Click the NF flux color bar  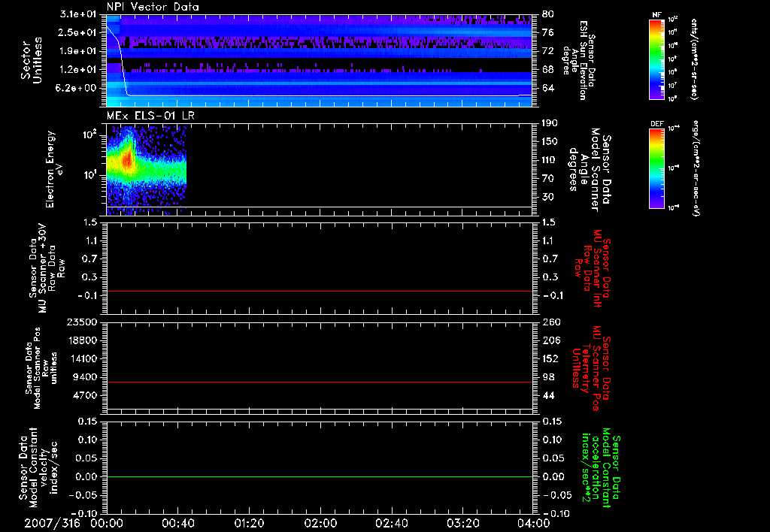pyautogui.click(x=657, y=59)
